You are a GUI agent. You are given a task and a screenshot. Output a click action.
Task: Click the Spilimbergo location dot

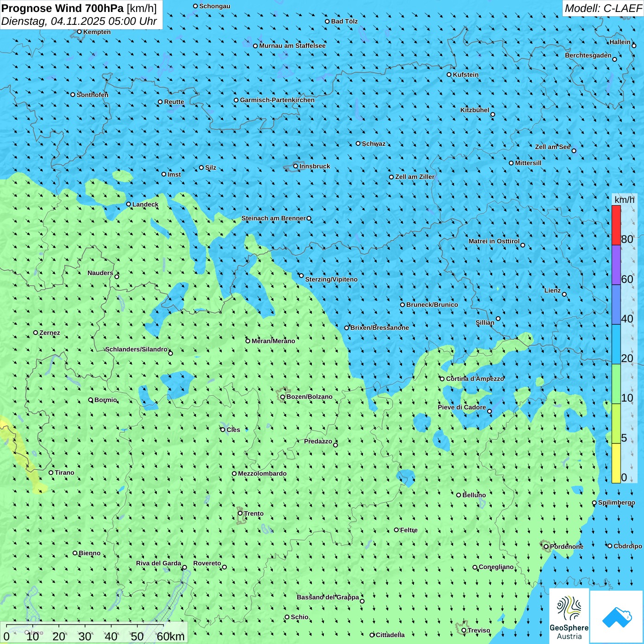pos(594,503)
